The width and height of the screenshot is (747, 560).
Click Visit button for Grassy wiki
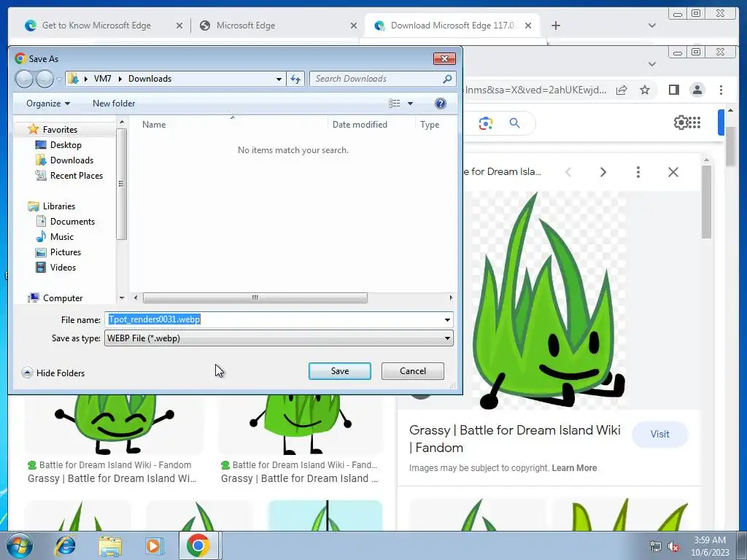(x=659, y=435)
